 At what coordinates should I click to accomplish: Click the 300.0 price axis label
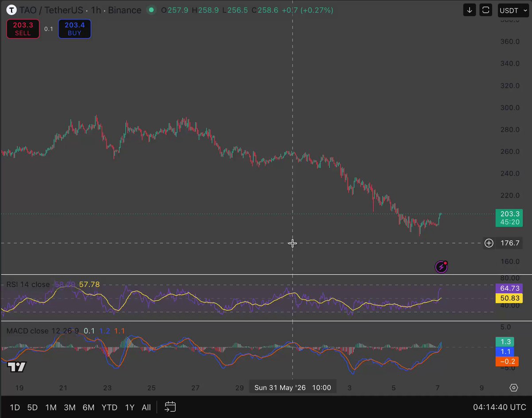[x=510, y=108]
